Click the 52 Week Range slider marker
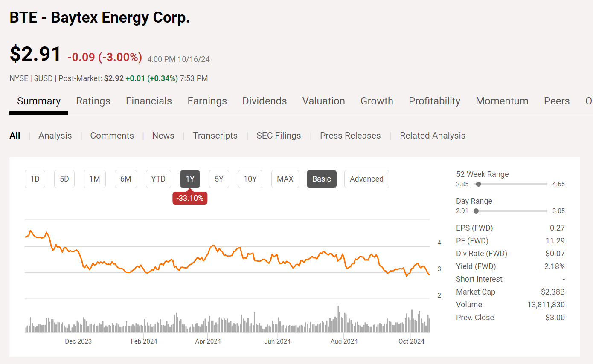Viewport: 593px width, 364px height. pyautogui.click(x=478, y=184)
